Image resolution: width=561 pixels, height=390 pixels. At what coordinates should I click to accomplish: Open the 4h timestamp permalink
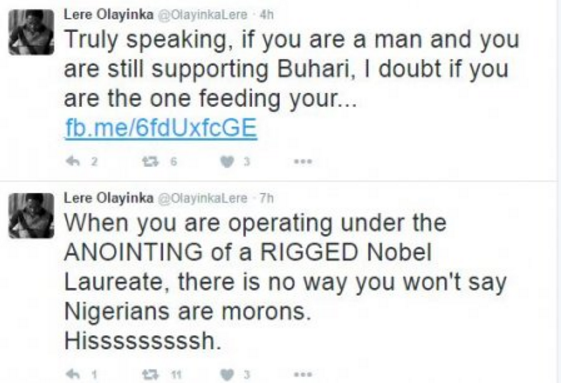[267, 15]
